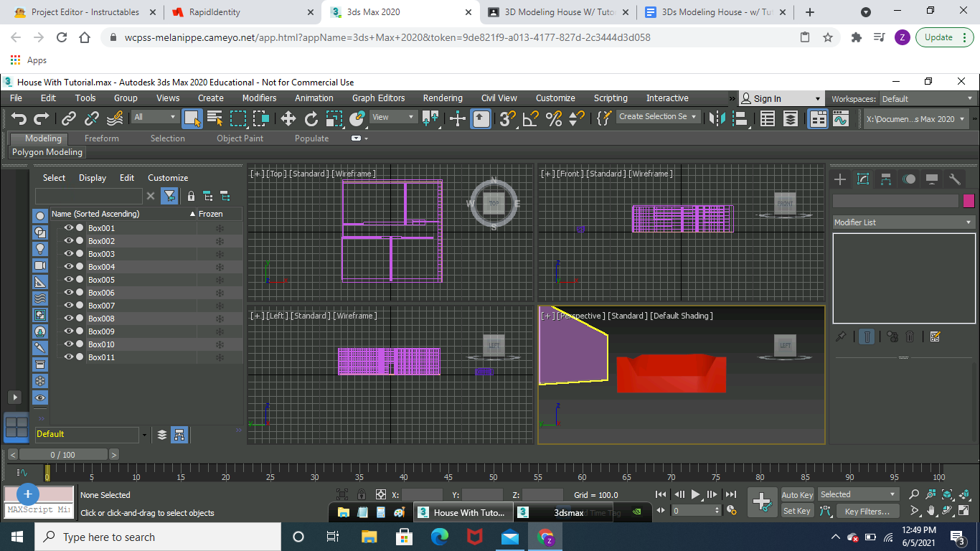Toggle visibility eye for Box003
This screenshot has height=551, width=980.
click(69, 254)
